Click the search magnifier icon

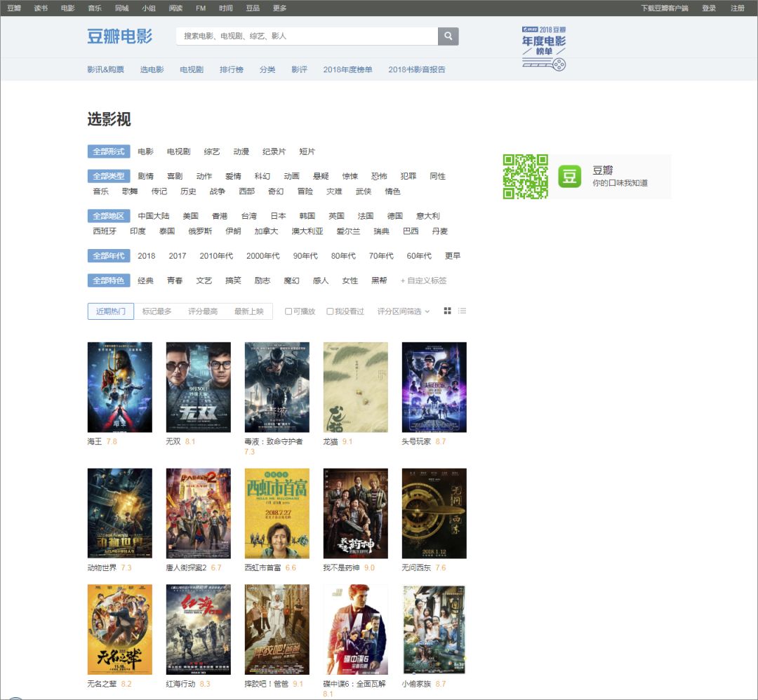point(448,36)
